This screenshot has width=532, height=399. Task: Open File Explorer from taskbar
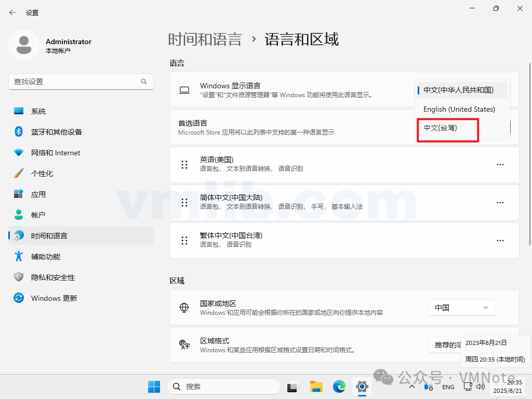(x=316, y=387)
